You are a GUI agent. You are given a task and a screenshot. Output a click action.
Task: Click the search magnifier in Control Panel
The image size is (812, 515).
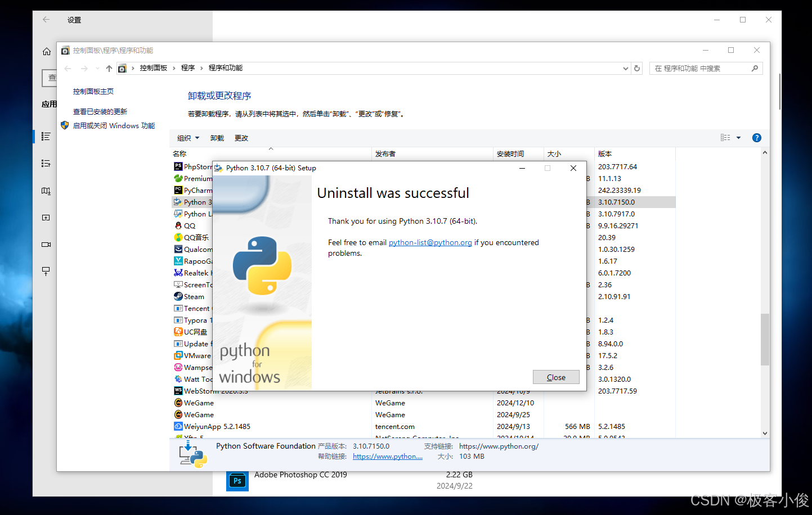pyautogui.click(x=755, y=68)
